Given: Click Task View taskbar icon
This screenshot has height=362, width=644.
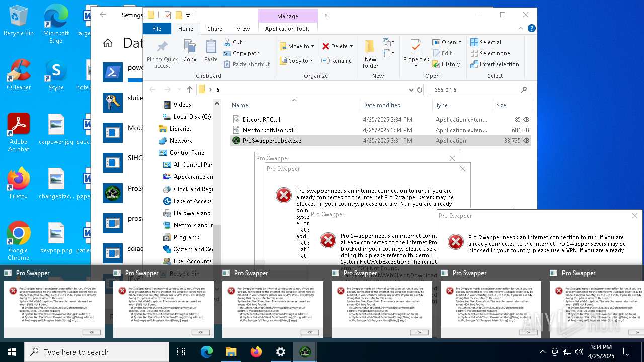Looking at the screenshot, I should [181, 352].
